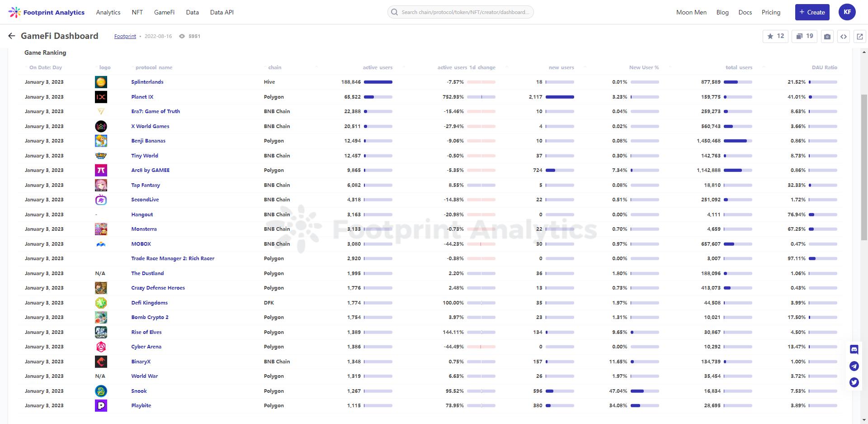The width and height of the screenshot is (868, 424).
Task: Open the Telegram floating icon
Action: click(854, 366)
